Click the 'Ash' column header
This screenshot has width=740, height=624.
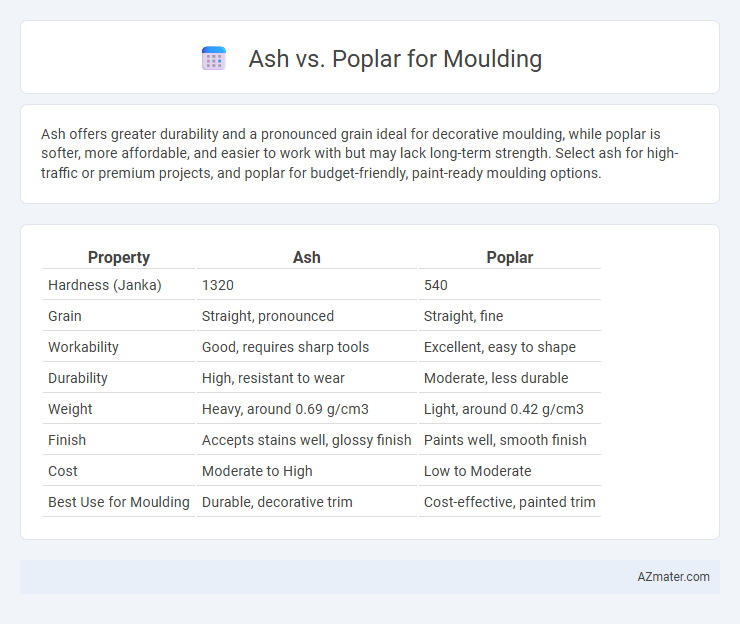point(307,257)
